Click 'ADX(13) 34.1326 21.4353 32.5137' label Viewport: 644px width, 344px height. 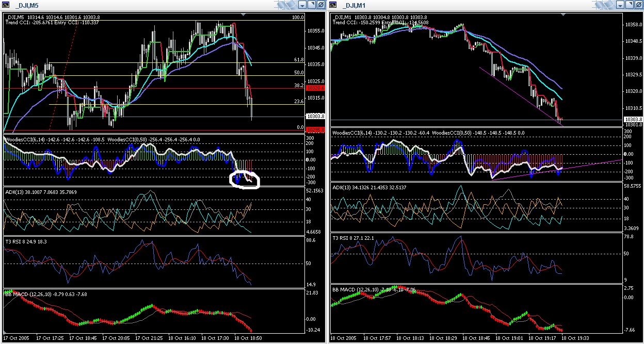tap(368, 187)
